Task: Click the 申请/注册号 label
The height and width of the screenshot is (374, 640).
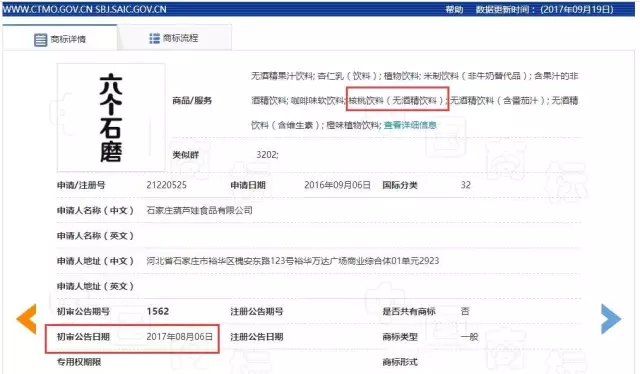Action: pos(81,185)
